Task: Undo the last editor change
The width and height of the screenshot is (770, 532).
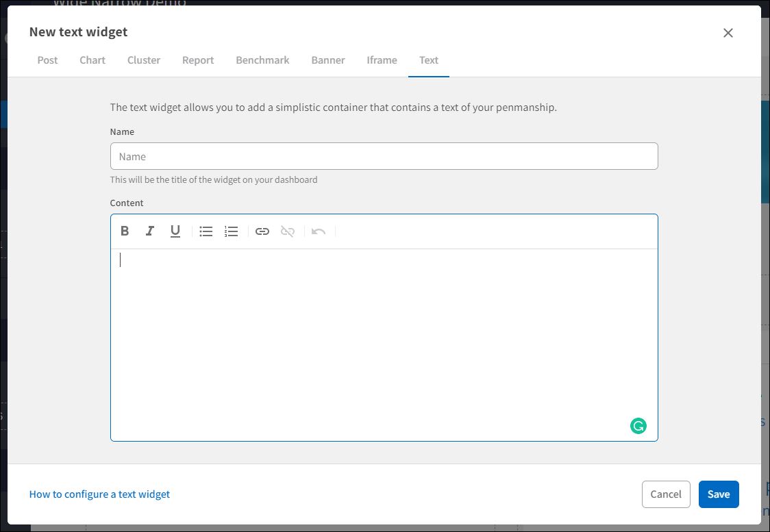Action: (318, 231)
